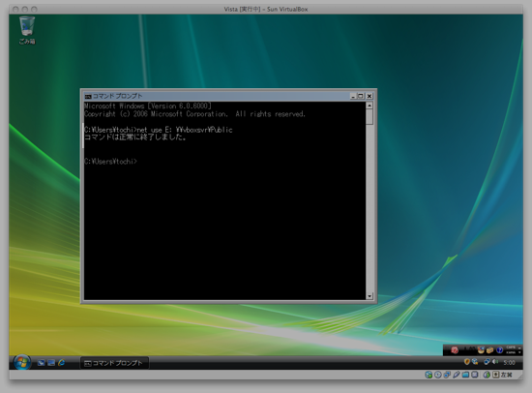Open the Recycle Bin desktop icon
This screenshot has height=393, width=532.
[27, 30]
